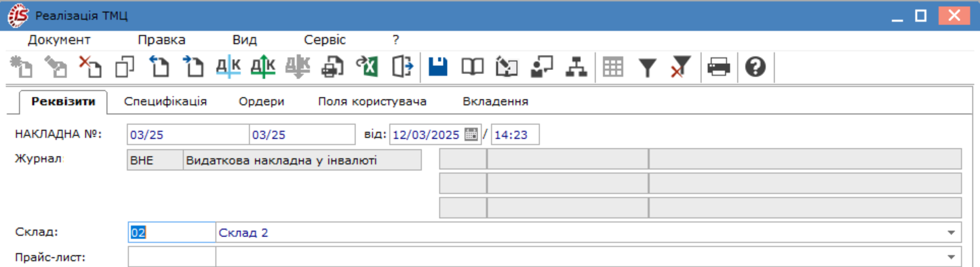Click the Журнал label
The height and width of the screenshot is (267, 980).
(39, 158)
